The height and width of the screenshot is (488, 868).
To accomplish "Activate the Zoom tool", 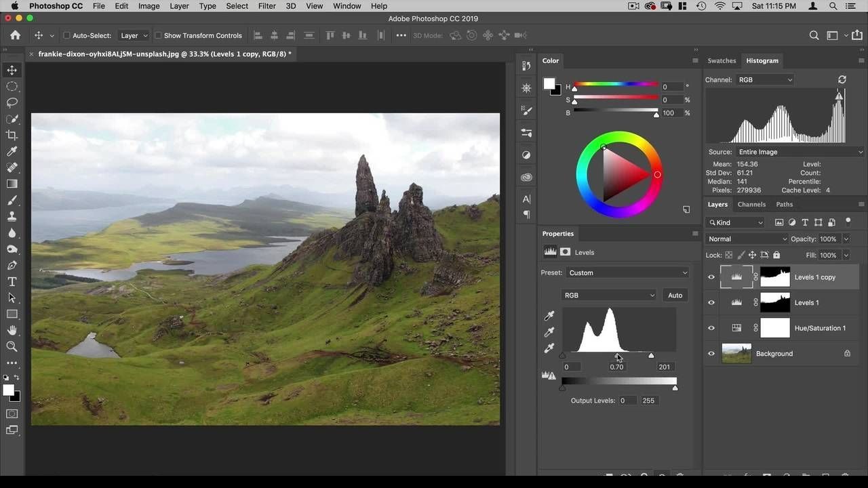I will coord(12,346).
